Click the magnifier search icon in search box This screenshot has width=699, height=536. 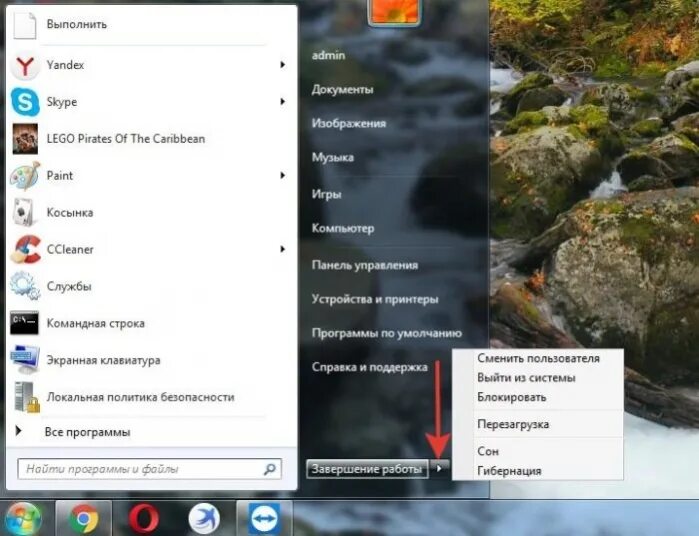[x=270, y=469]
